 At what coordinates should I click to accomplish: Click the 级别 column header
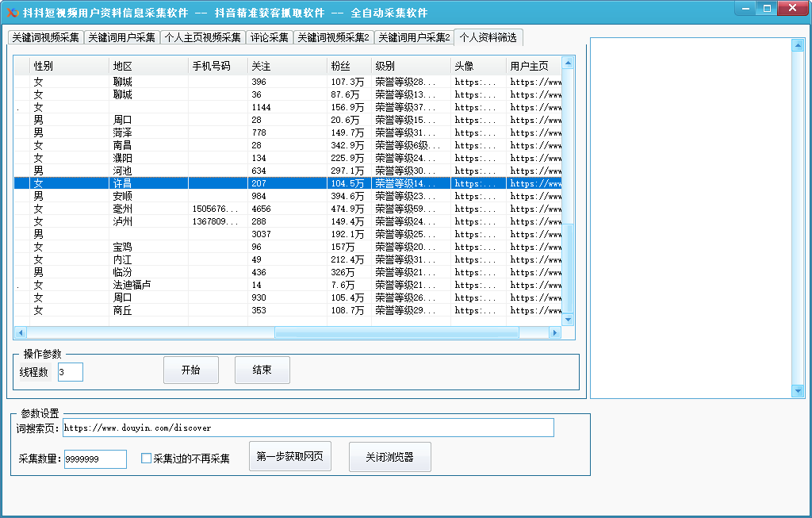[412, 66]
